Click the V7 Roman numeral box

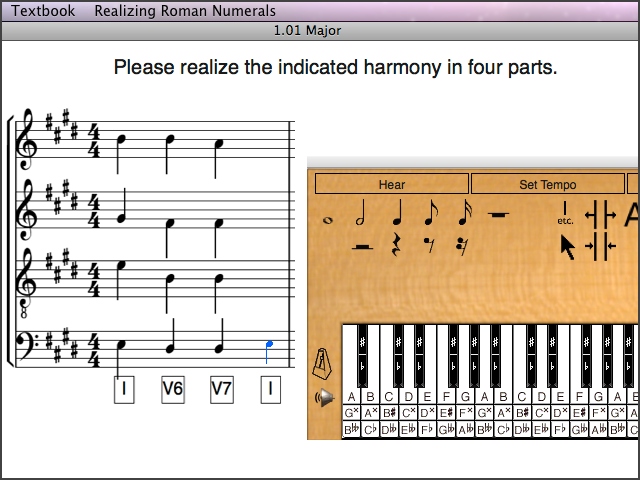[x=221, y=389]
